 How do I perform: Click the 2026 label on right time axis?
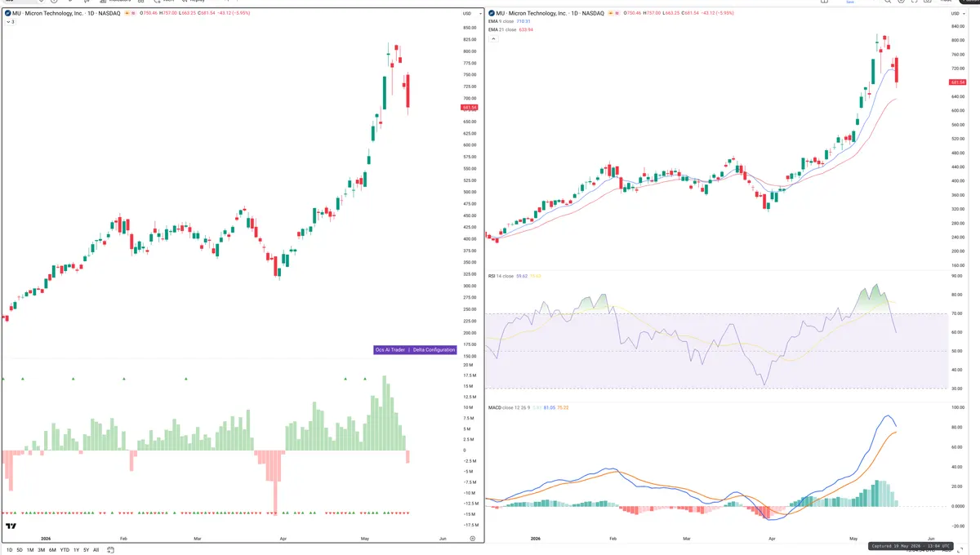click(535, 539)
